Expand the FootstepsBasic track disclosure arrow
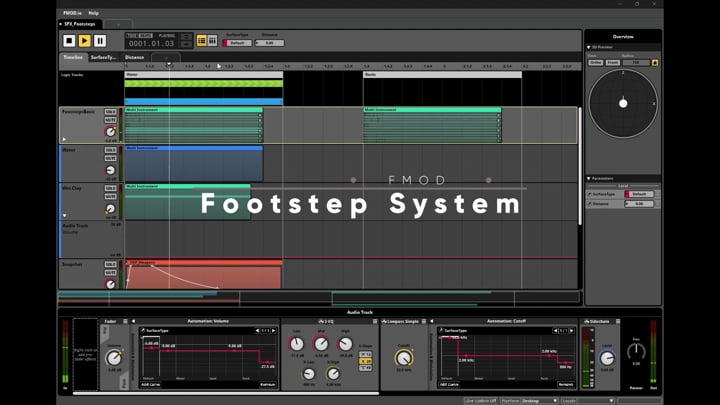This screenshot has height=405, width=720. 64,139
